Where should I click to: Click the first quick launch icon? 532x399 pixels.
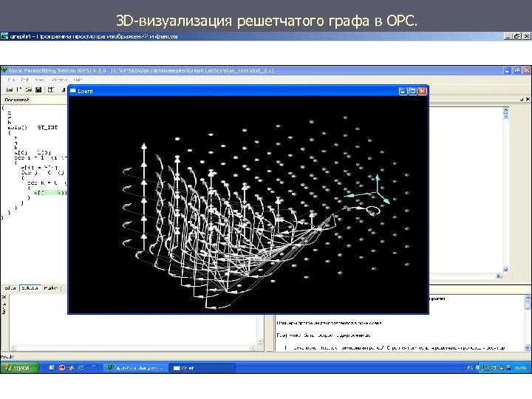[52, 368]
